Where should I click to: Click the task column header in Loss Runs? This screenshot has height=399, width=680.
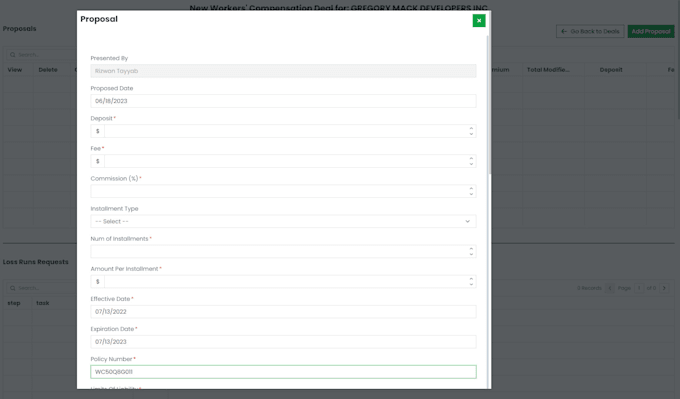click(x=42, y=303)
